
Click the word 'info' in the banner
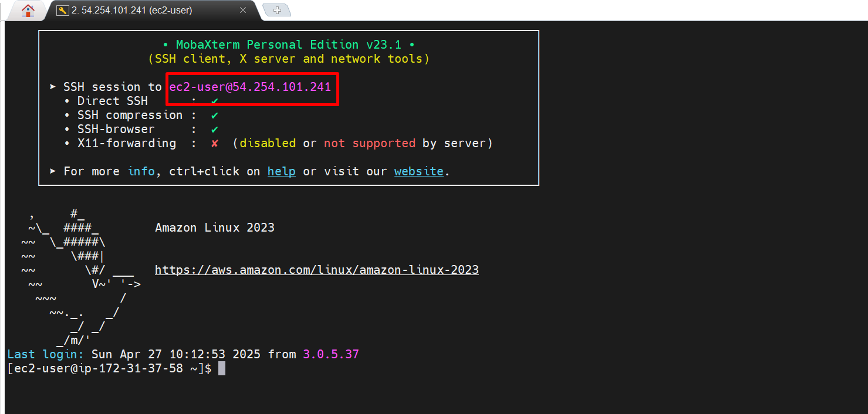click(141, 171)
